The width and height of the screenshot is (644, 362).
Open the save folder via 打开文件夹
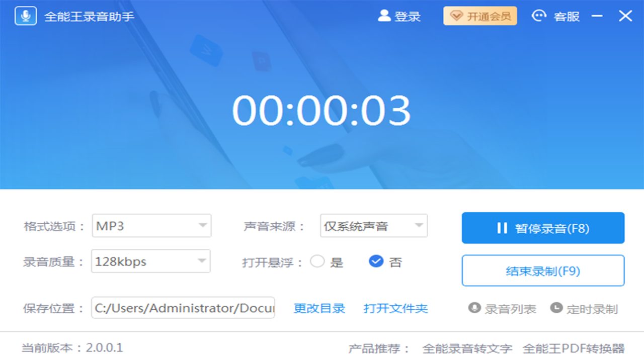click(x=396, y=309)
